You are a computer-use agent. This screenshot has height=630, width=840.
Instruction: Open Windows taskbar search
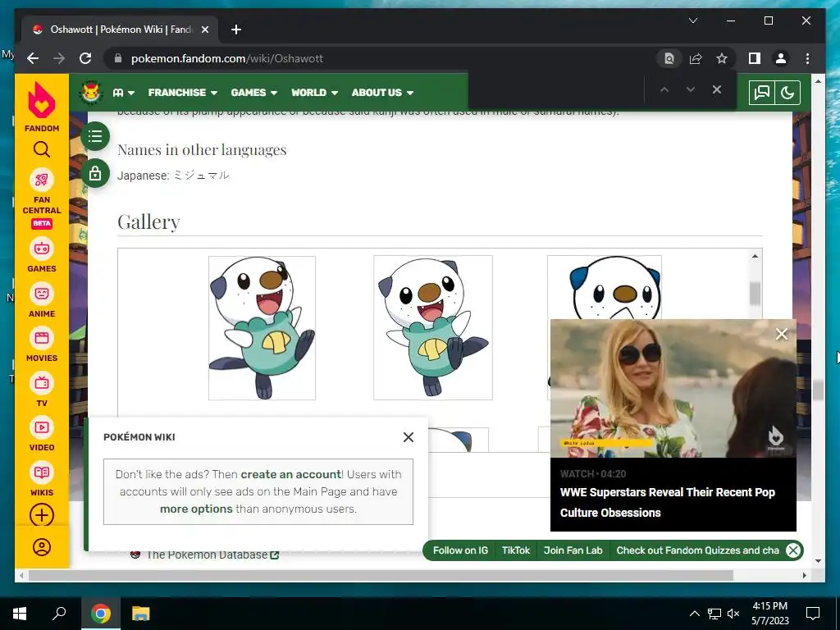[x=59, y=614]
